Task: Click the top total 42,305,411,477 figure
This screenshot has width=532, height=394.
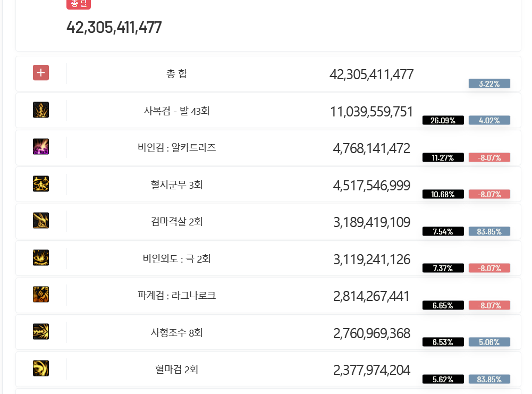Action: tap(114, 28)
